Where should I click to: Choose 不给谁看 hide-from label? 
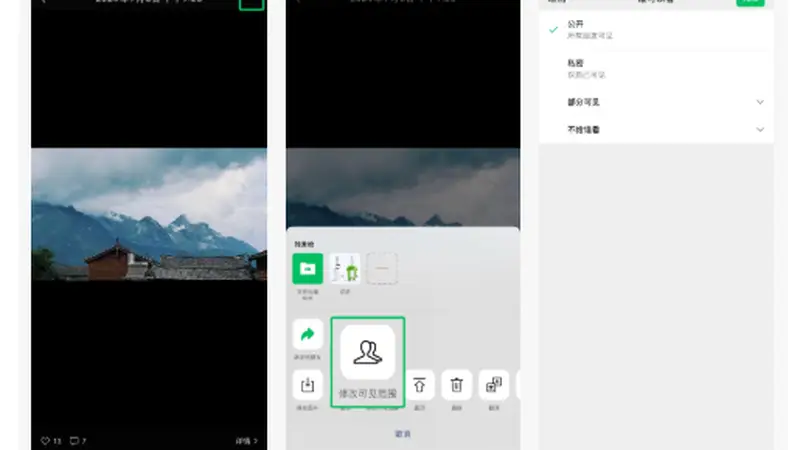click(584, 130)
